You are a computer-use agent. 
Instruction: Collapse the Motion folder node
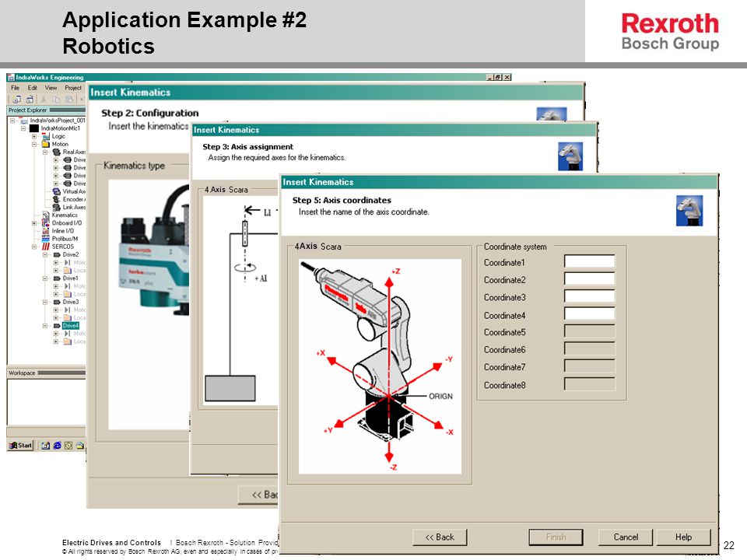[34, 145]
